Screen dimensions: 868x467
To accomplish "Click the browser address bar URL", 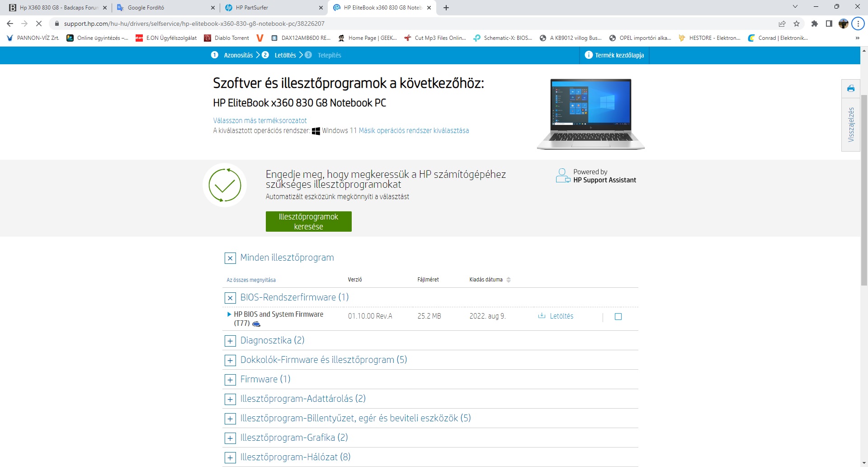I will [x=194, y=24].
